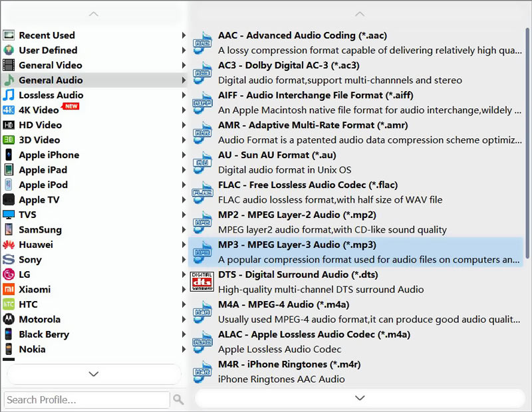Viewport: 532px width, 412px height.
Task: Click the Apple TV icon
Action: pos(9,200)
